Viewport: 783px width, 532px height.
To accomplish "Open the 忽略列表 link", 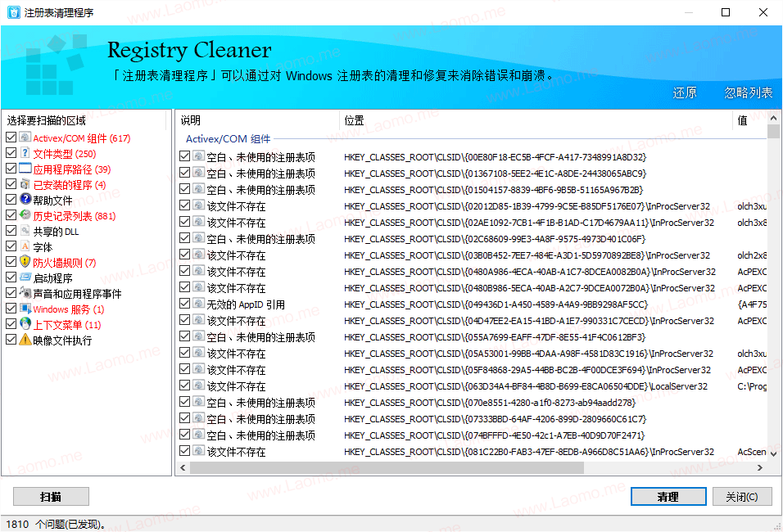I will [748, 92].
